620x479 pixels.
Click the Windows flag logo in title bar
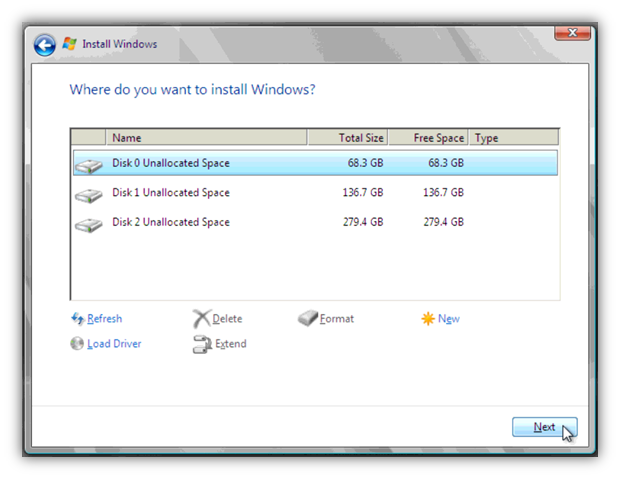(70, 44)
